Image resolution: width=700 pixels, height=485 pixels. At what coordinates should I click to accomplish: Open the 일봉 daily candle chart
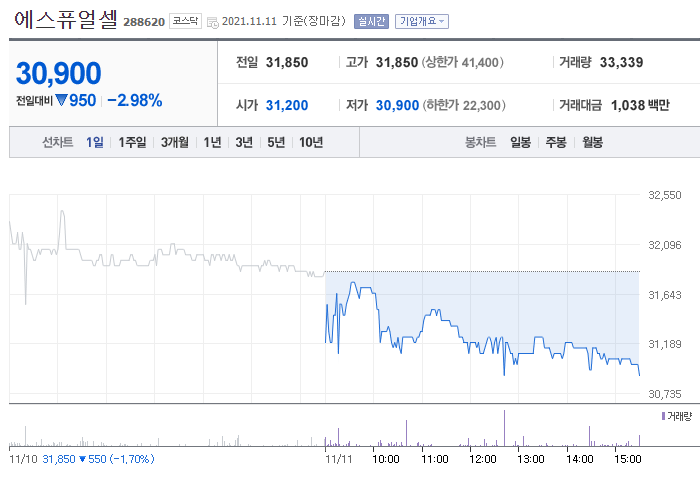[x=521, y=142]
